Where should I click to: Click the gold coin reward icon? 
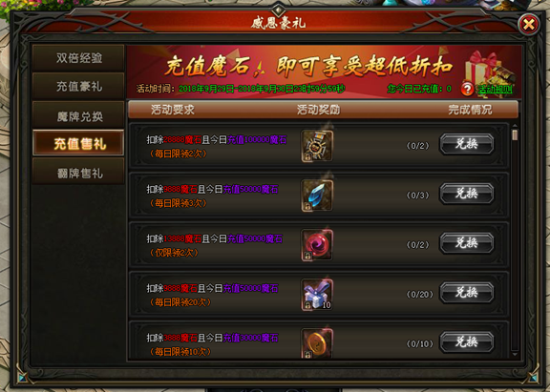point(317,343)
